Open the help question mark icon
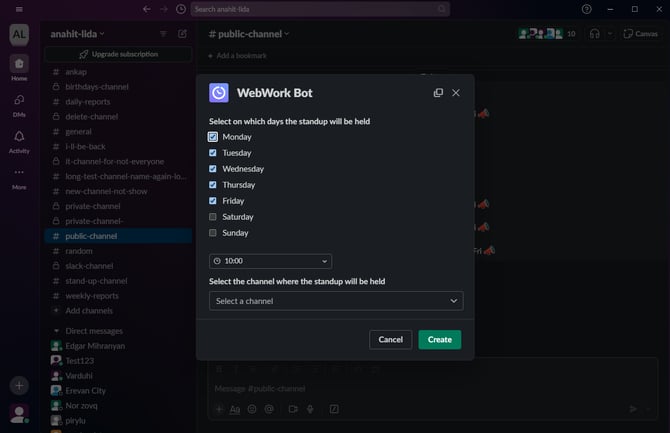The image size is (670, 433). 586,9
